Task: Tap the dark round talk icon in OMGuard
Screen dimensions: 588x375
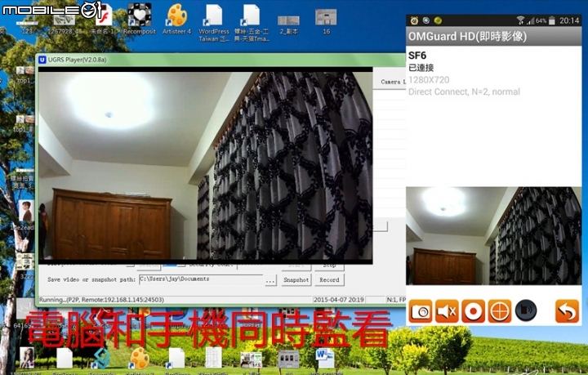Action: 526,310
